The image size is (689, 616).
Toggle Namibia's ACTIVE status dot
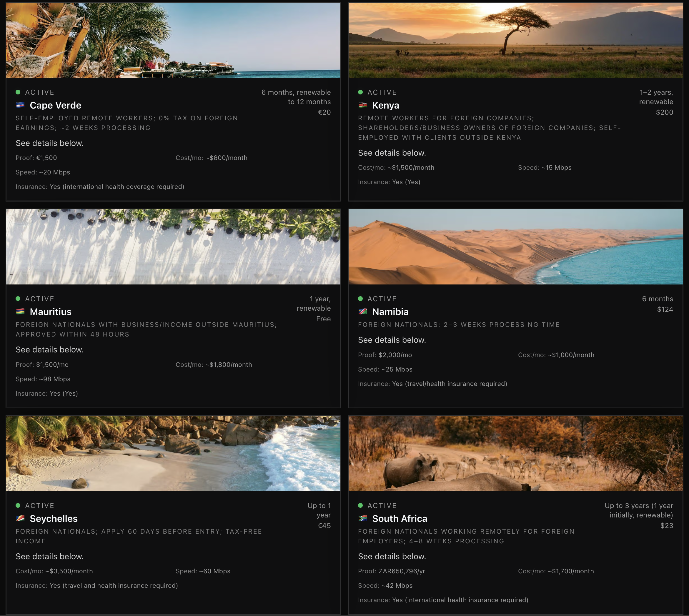pos(360,299)
